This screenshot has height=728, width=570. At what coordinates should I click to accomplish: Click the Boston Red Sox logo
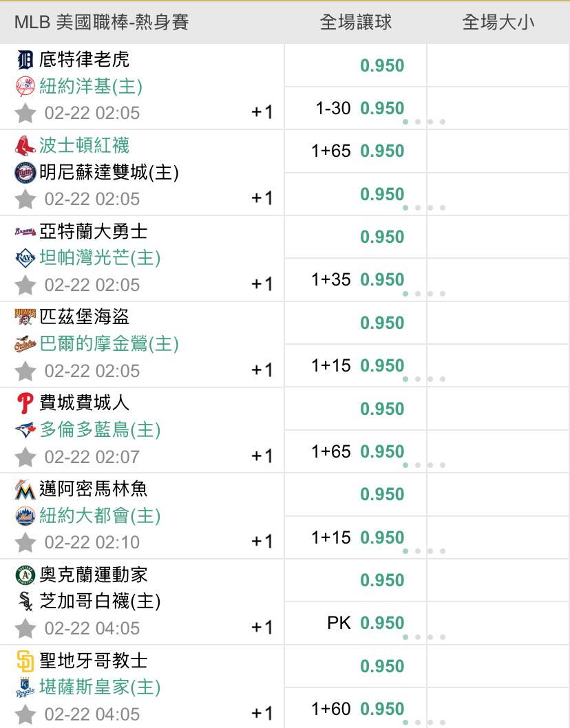point(25,145)
